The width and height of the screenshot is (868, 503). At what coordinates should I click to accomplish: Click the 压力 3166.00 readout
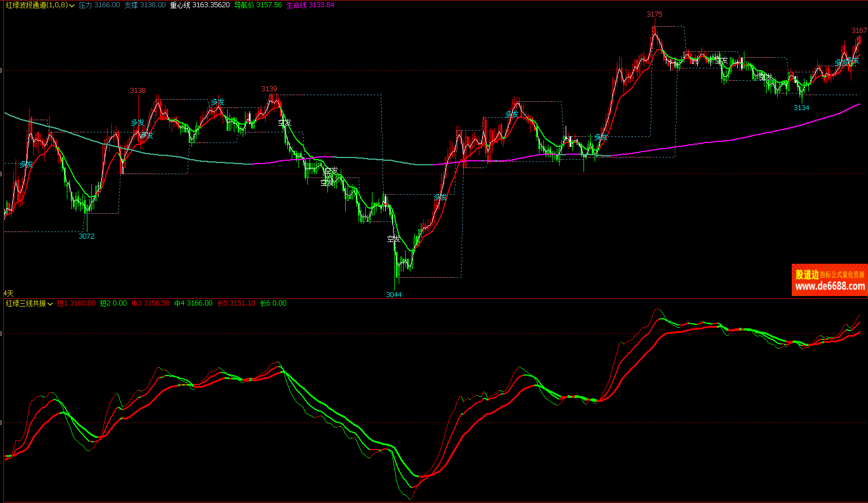click(x=99, y=5)
